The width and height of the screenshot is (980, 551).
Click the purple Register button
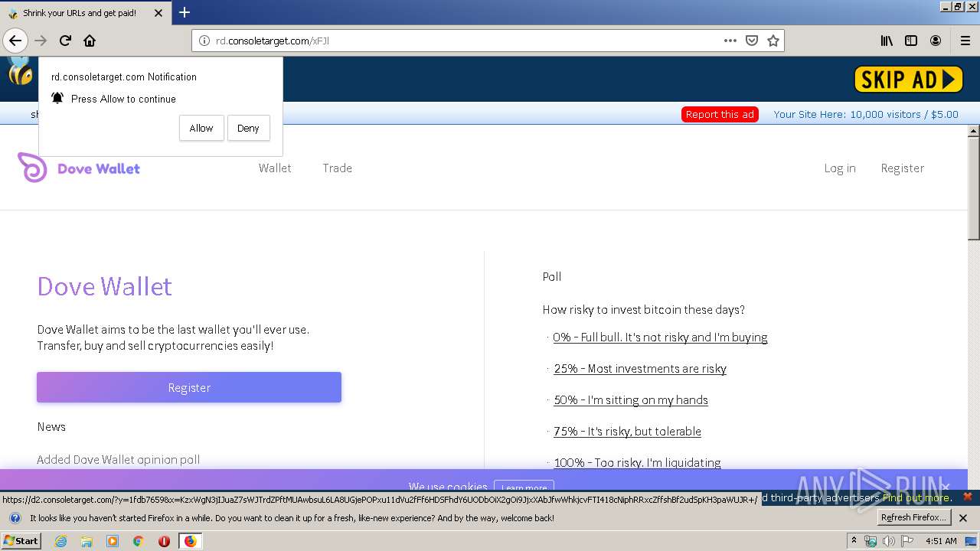(x=189, y=387)
